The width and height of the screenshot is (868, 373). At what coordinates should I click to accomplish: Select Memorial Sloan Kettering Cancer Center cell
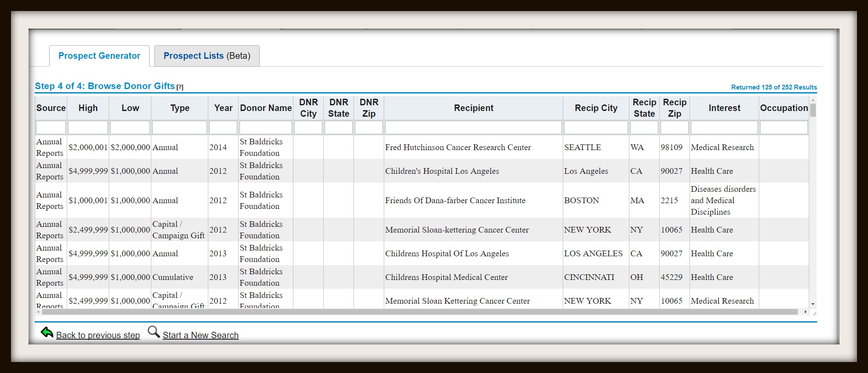click(473, 299)
